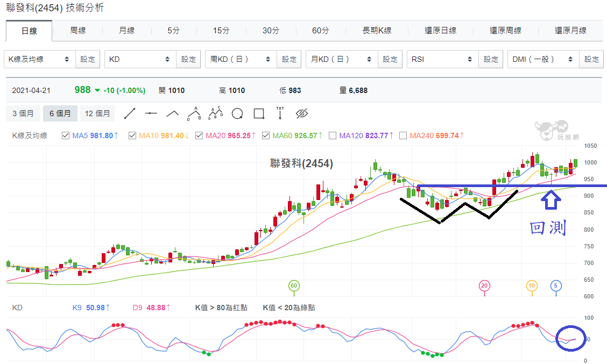Toggle the MA5 checkbox

pos(66,135)
